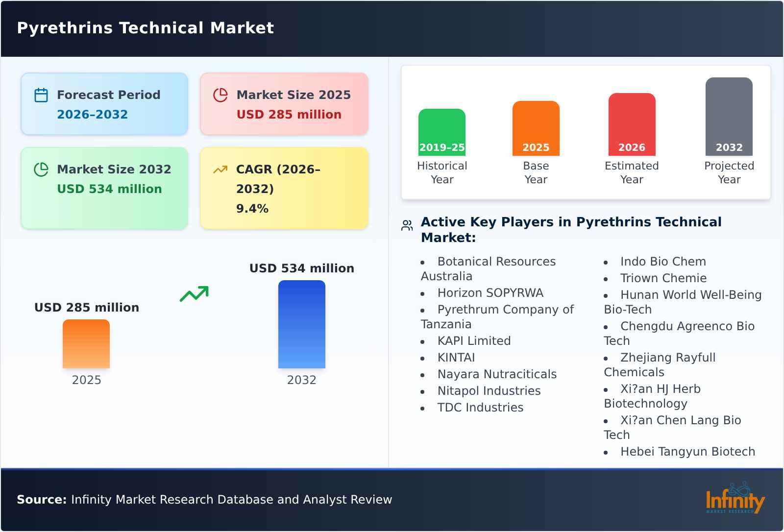Click the Horizon SOPYRWA list entry
784x532 pixels.
coord(490,293)
